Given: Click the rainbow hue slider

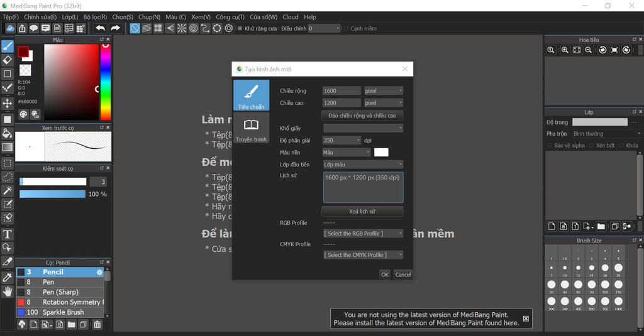Looking at the screenshot, I should [x=106, y=82].
